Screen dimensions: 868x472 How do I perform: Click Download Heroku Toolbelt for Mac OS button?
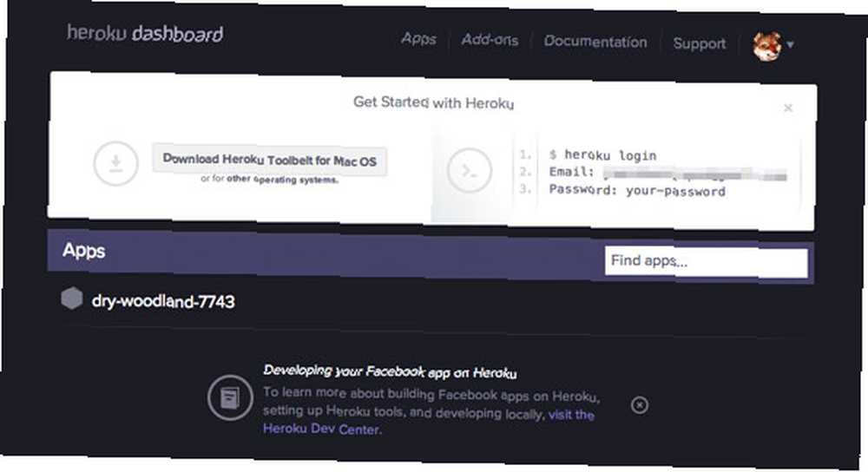coord(270,161)
